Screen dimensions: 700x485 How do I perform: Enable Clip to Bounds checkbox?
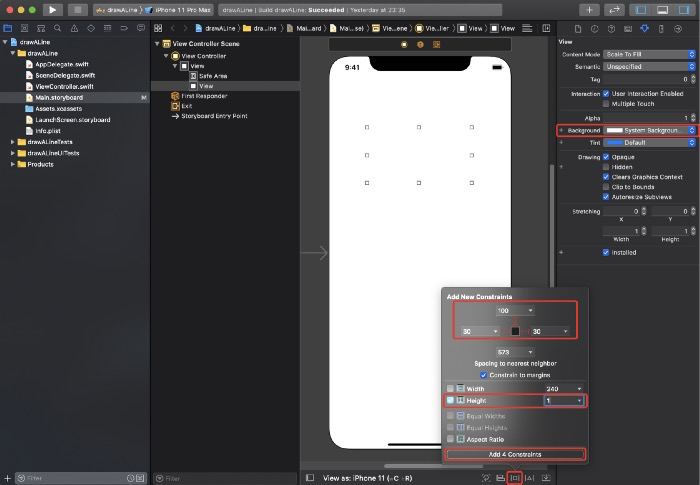tap(606, 187)
